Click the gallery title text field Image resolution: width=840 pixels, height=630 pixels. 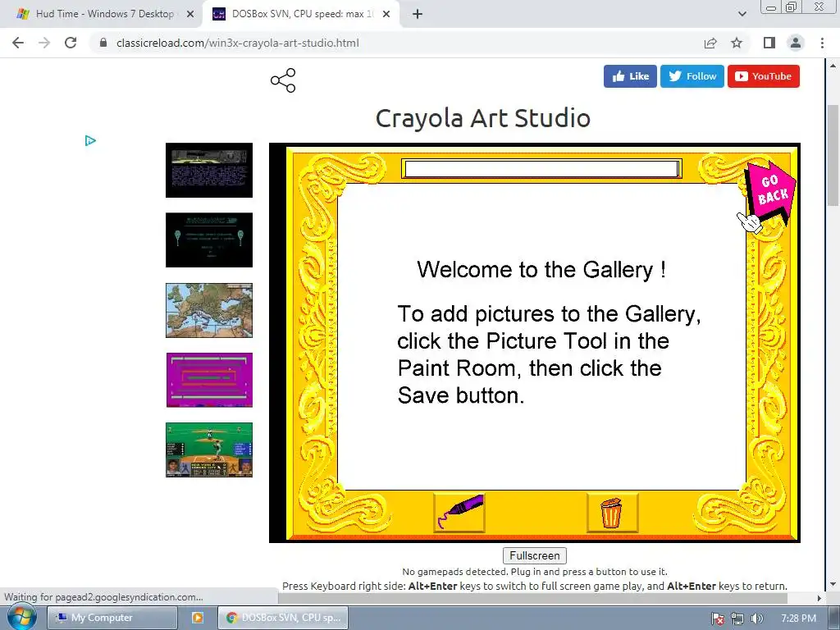click(x=541, y=169)
